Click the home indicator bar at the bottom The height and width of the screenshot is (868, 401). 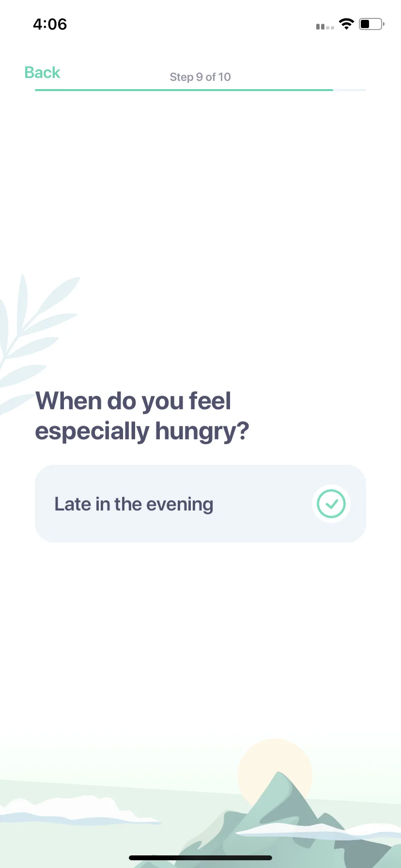[x=200, y=858]
